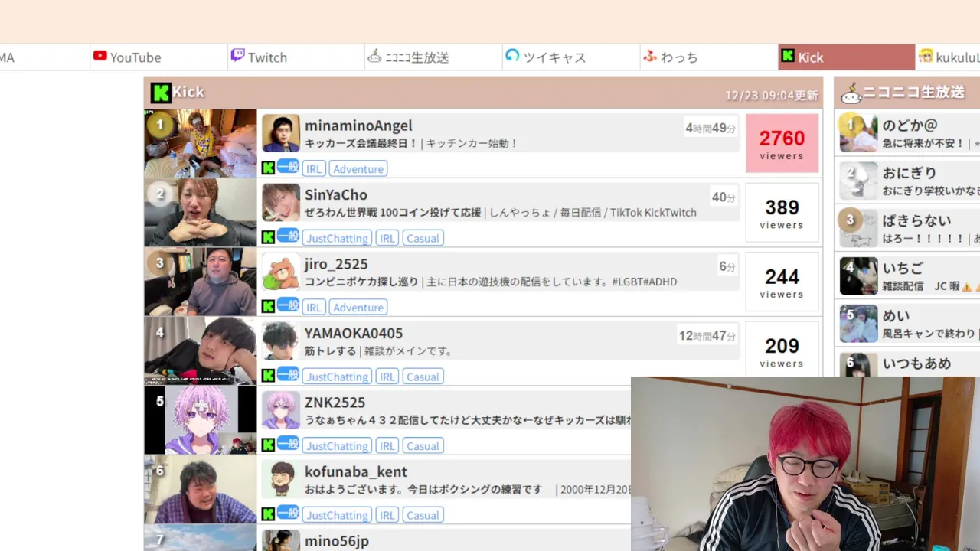
Task: Click mino56jp profile avatar
Action: pyautogui.click(x=281, y=540)
